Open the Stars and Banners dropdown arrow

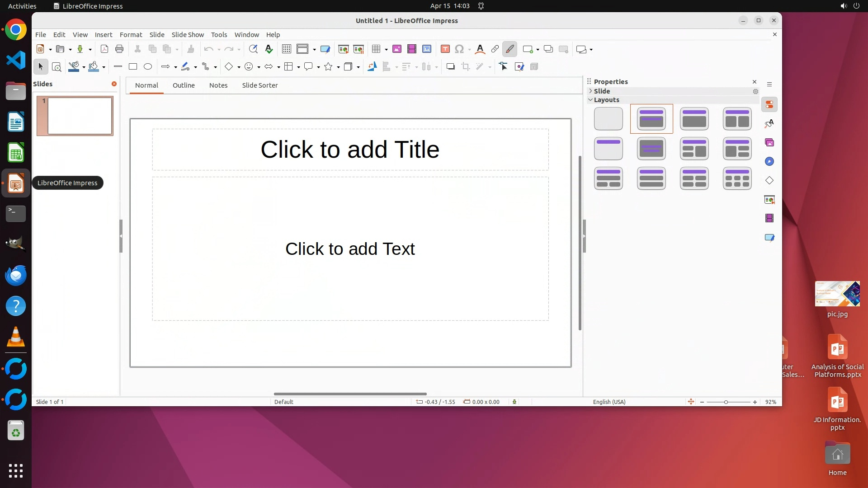(338, 67)
